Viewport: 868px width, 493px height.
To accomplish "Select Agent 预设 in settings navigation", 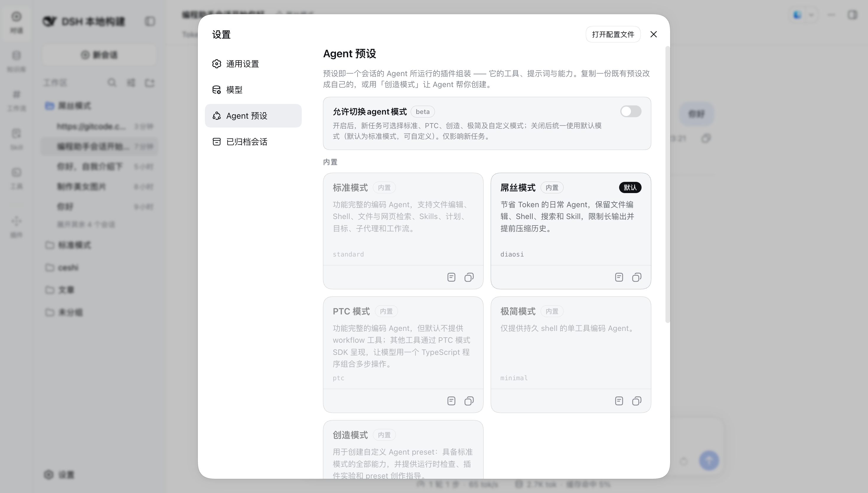I will (x=253, y=116).
